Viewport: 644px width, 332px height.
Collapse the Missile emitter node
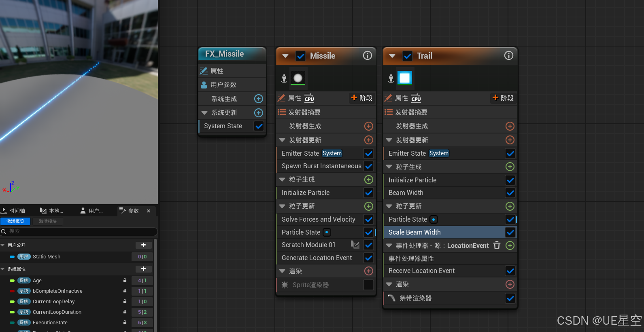click(x=285, y=56)
